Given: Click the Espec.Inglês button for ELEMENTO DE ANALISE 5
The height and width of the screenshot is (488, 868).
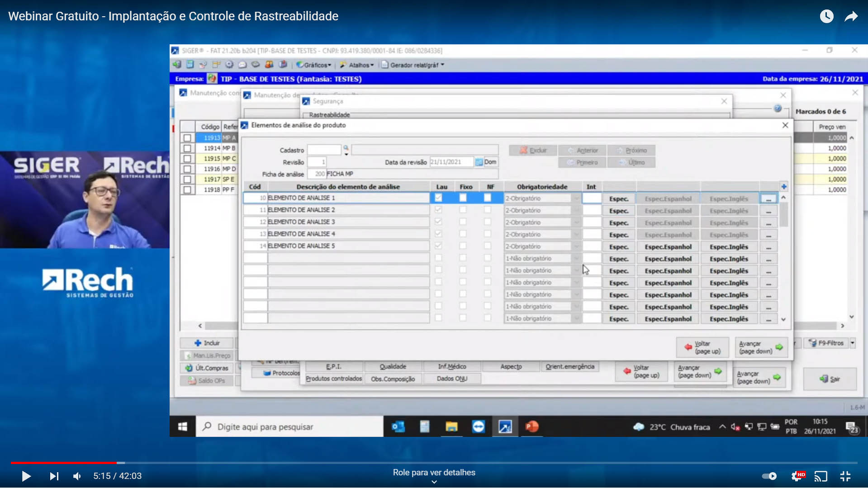Looking at the screenshot, I should pyautogui.click(x=728, y=247).
